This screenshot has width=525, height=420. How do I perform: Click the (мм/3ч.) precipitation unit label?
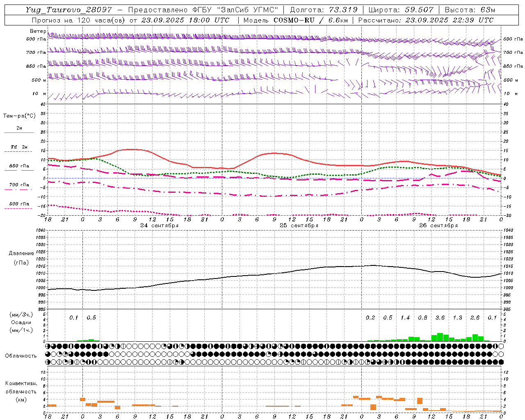click(21, 315)
